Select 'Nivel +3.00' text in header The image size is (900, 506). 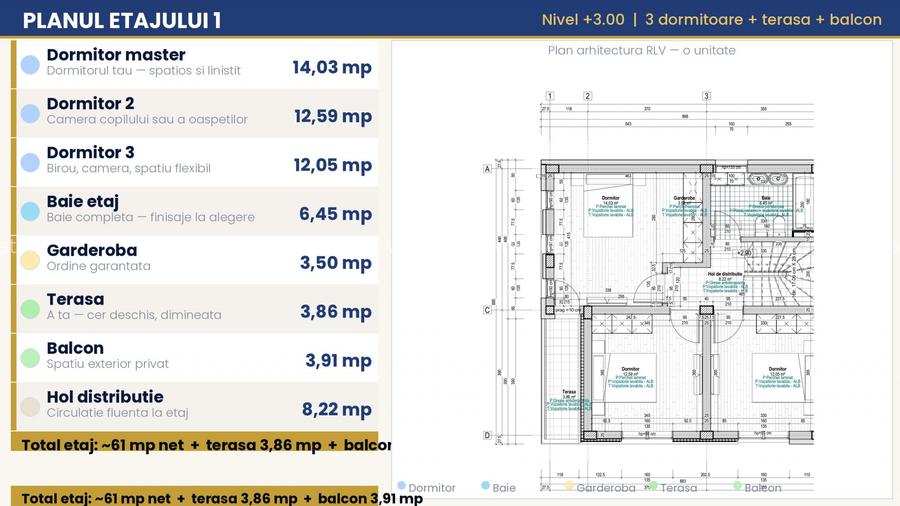click(583, 20)
